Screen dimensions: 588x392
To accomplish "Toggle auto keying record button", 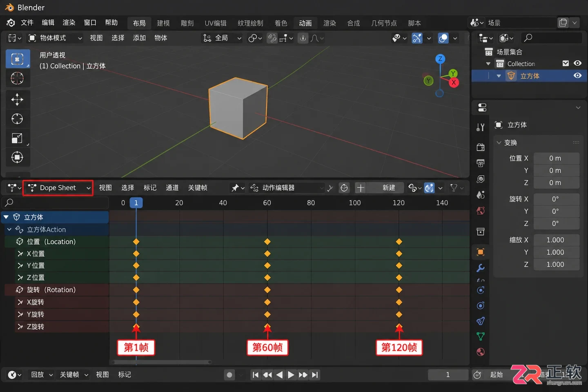I will (x=229, y=375).
